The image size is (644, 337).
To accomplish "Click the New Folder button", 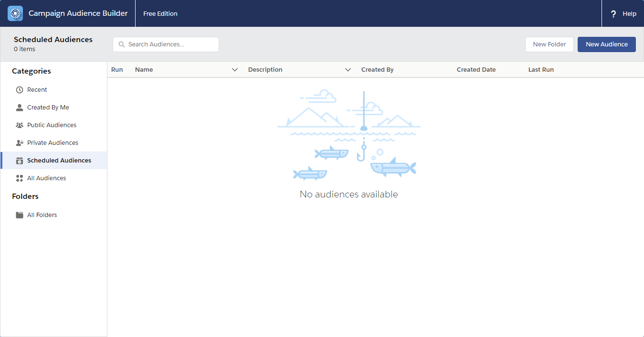I will tap(549, 44).
